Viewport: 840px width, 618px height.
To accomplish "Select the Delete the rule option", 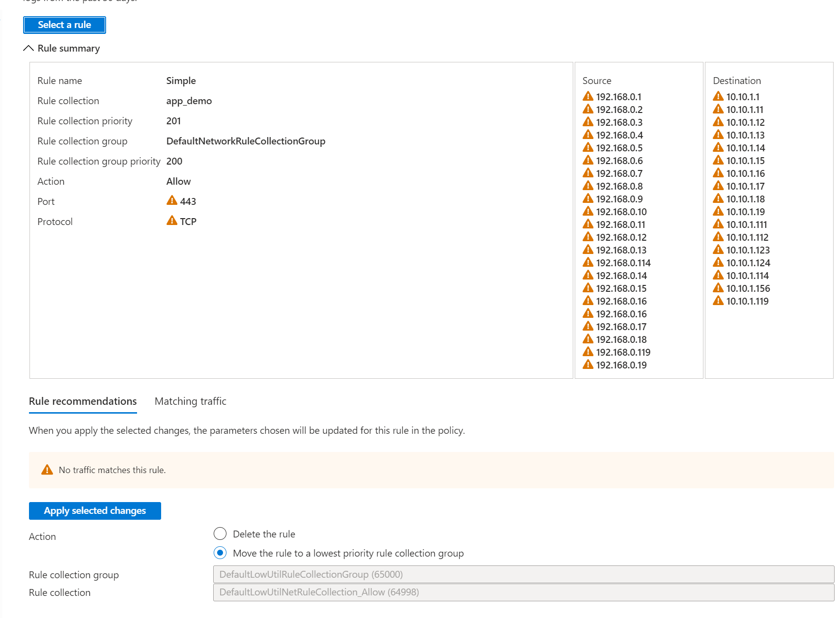I will 220,534.
